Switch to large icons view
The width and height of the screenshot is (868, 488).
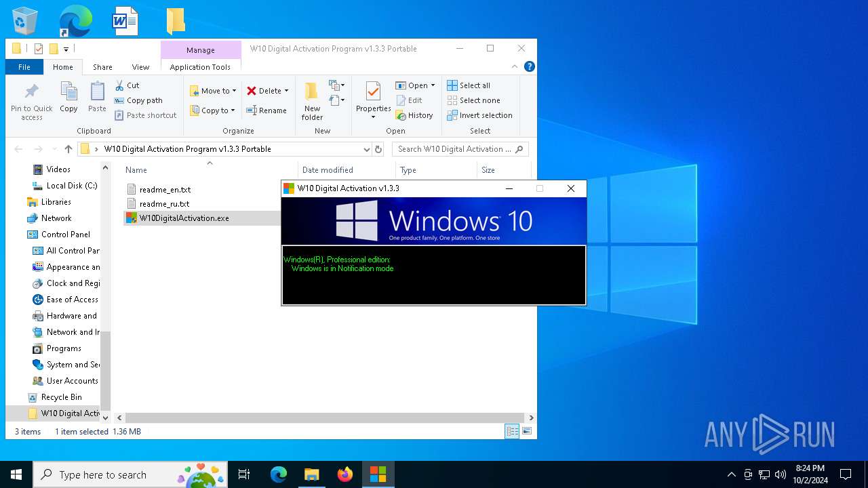[527, 431]
